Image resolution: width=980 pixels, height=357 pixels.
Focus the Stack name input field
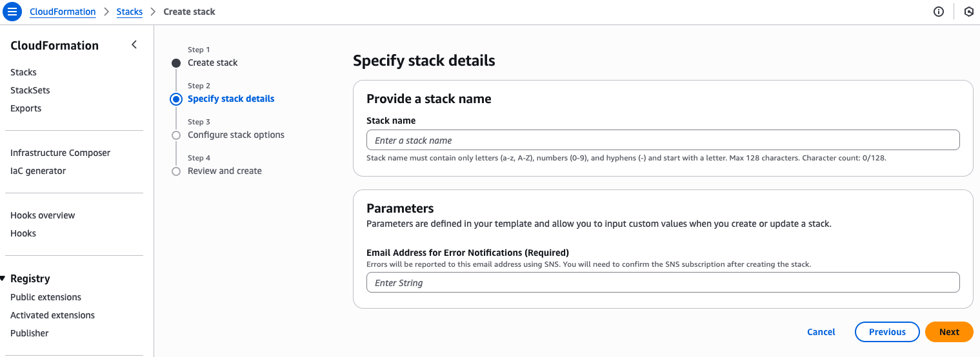pos(663,140)
